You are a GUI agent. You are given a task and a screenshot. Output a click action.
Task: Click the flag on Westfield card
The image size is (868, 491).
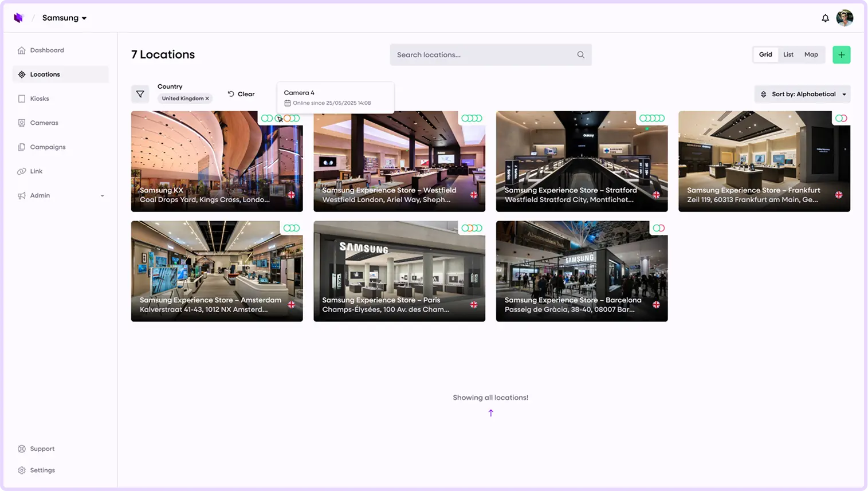[474, 195]
